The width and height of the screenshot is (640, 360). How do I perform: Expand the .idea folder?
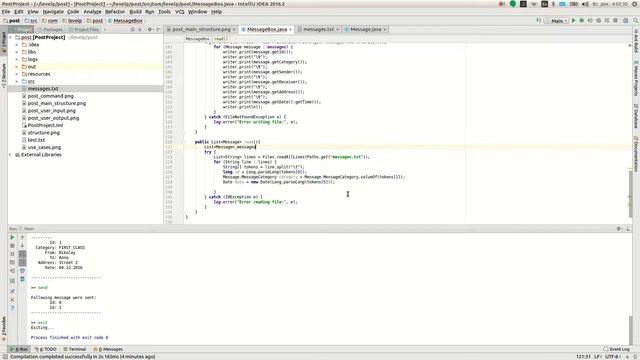click(x=17, y=44)
